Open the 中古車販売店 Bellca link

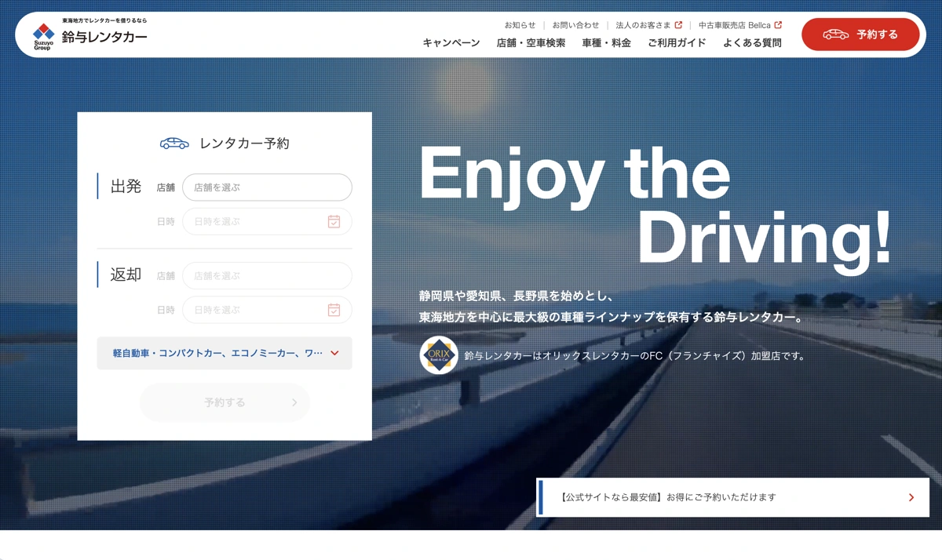click(740, 25)
